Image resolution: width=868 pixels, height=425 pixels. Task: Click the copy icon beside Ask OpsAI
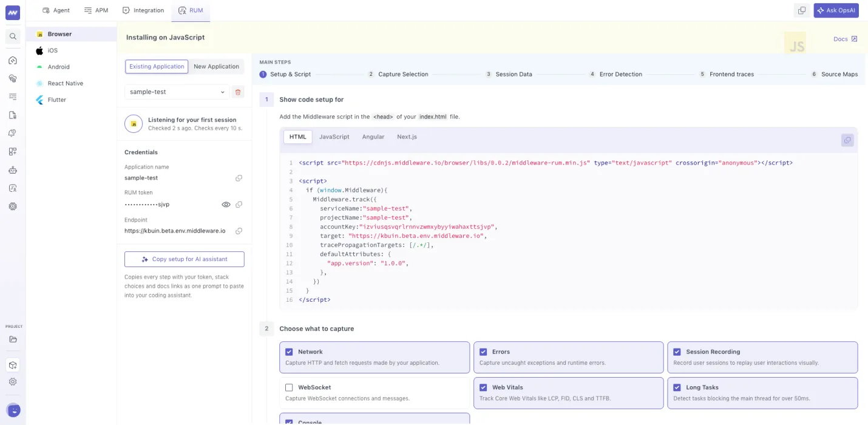click(x=802, y=10)
